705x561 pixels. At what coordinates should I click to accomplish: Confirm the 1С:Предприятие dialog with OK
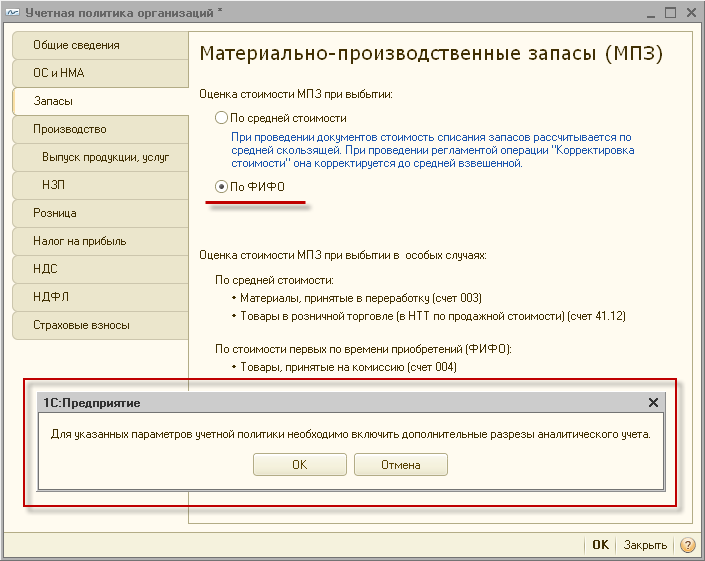click(x=300, y=464)
